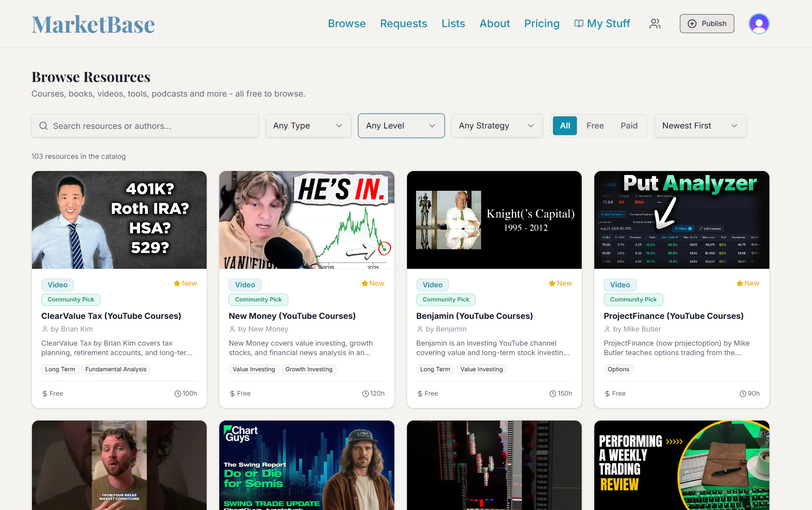812x510 pixels.
Task: Open the Lists page
Action: [x=453, y=24]
